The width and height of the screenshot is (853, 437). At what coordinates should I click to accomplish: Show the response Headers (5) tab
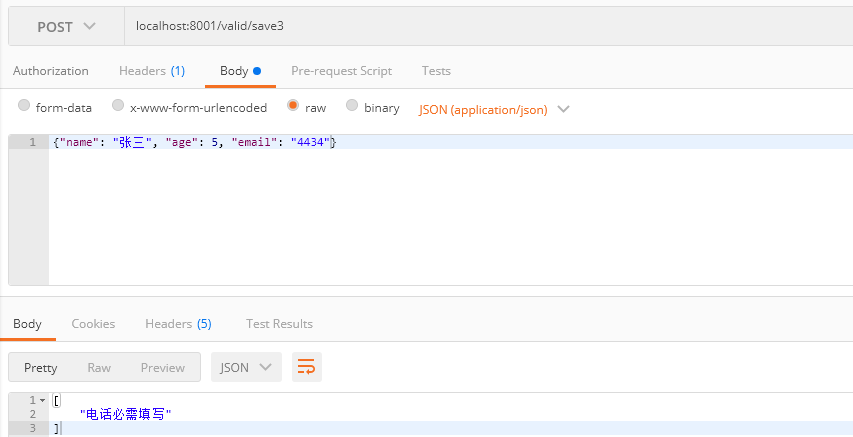(178, 324)
